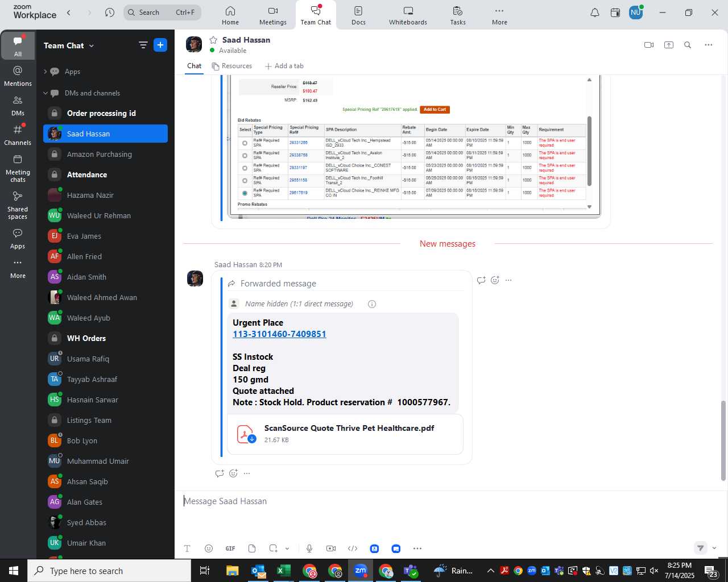
Task: Open the Whiteboards tab
Action: [408, 15]
